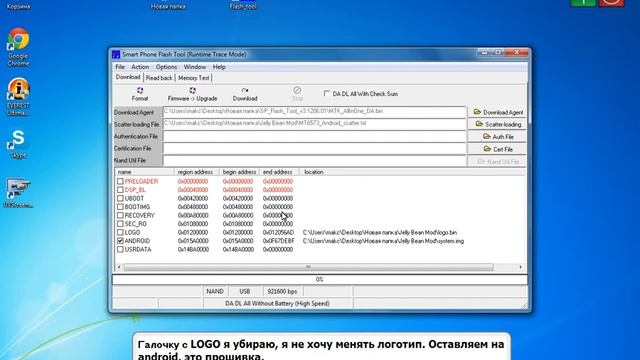Click the right arrow of the list scrollbar

tap(520, 267)
